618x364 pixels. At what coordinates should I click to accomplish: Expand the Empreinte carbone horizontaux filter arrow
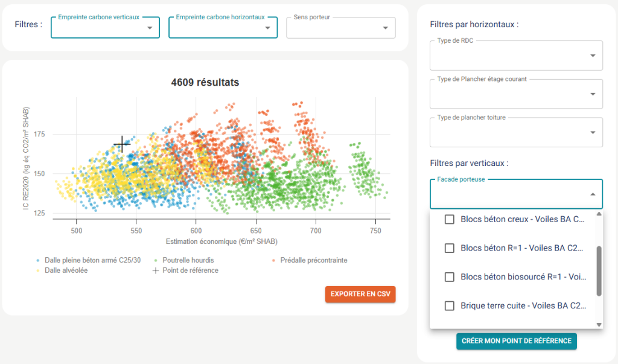[x=267, y=28]
